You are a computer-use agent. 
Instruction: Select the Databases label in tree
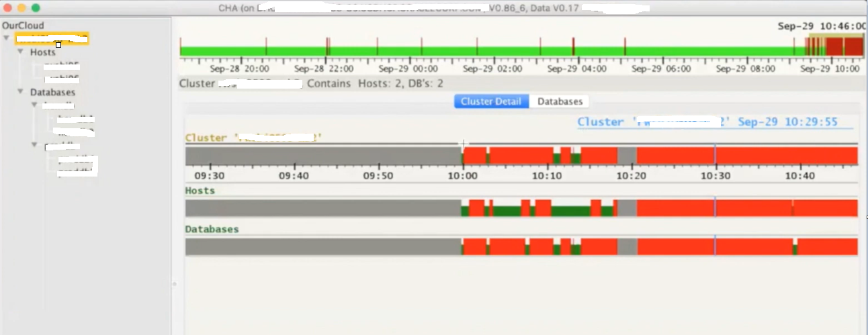52,92
